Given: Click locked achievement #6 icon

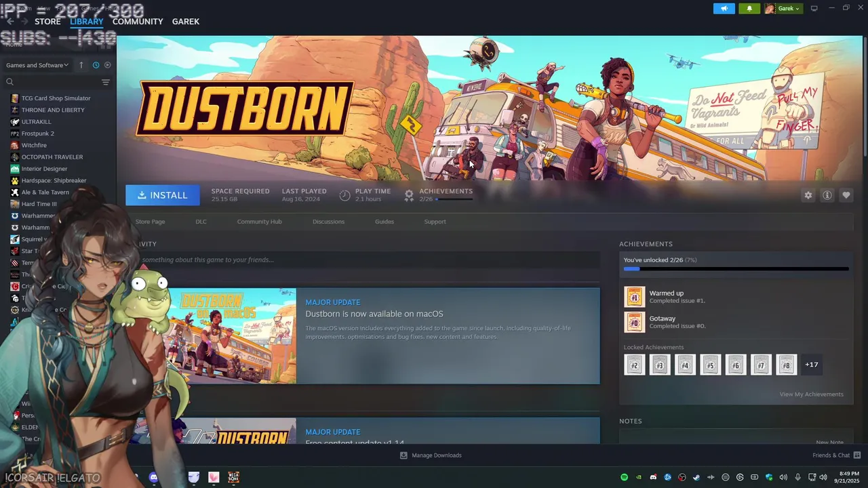Looking at the screenshot, I should (x=736, y=365).
